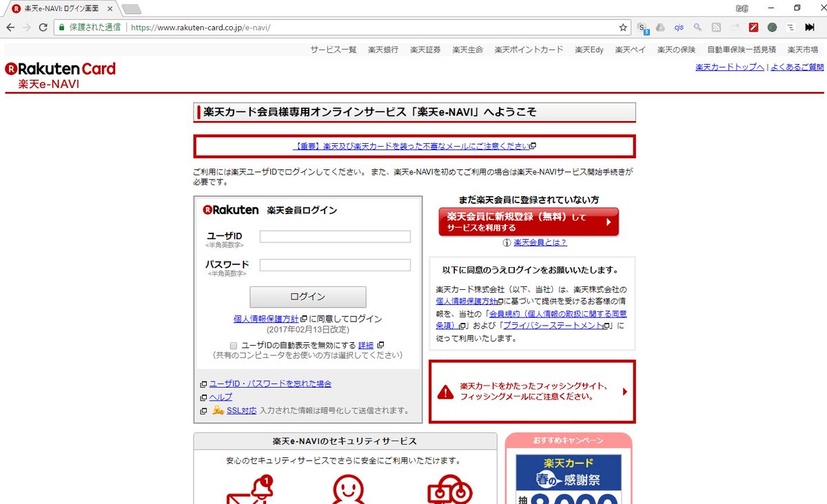The width and height of the screenshot is (827, 504).
Task: Click 楽天会員に新規登録（無料） red button
Action: point(529,222)
